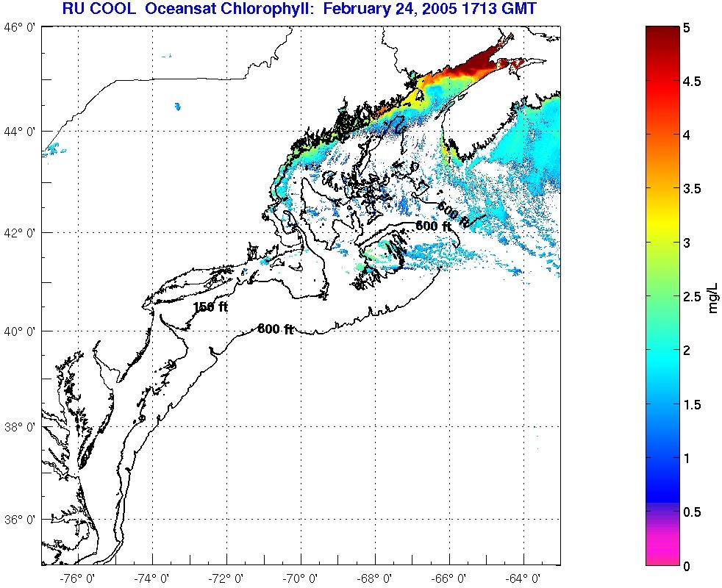Select the "42° 0'" latitude label

coord(19,233)
